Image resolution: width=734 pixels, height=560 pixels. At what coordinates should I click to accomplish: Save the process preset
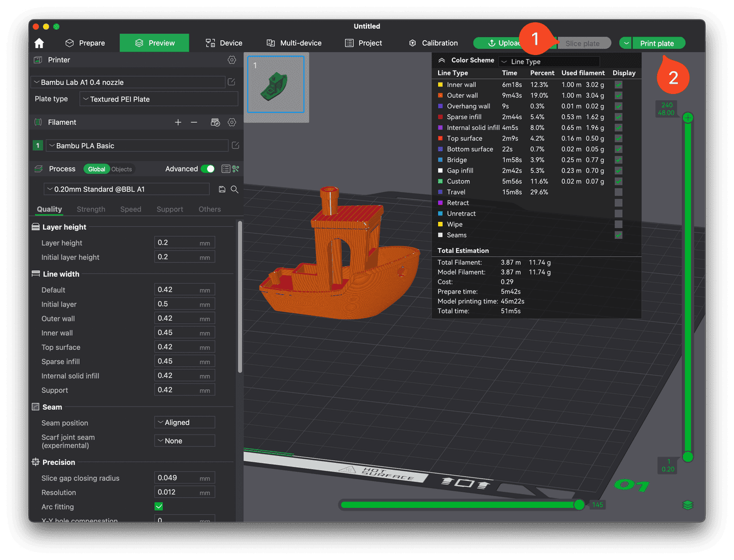pos(222,189)
